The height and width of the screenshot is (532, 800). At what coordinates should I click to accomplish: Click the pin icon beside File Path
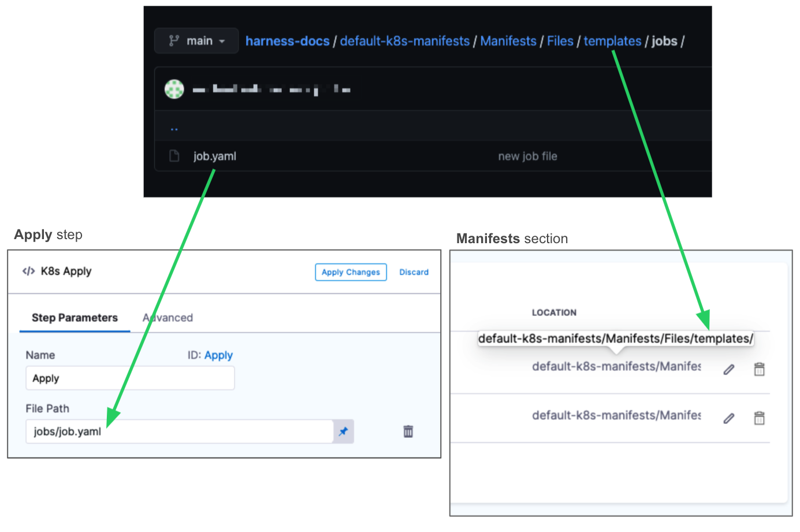point(343,431)
